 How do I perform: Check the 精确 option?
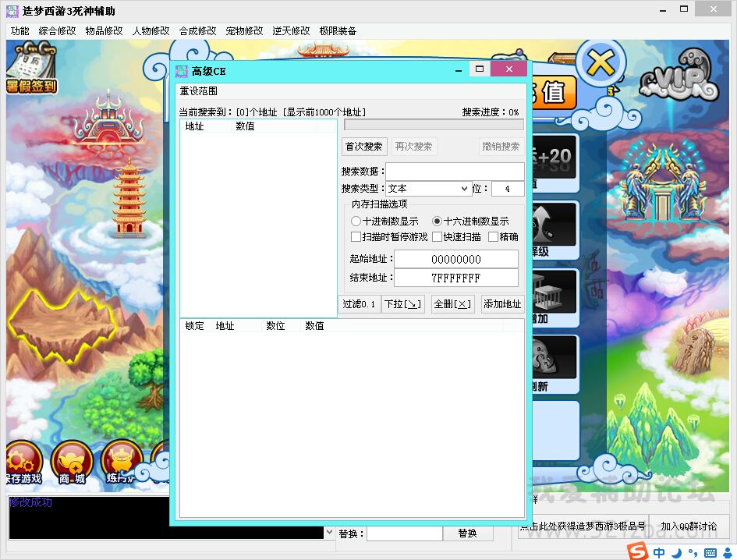tap(493, 237)
